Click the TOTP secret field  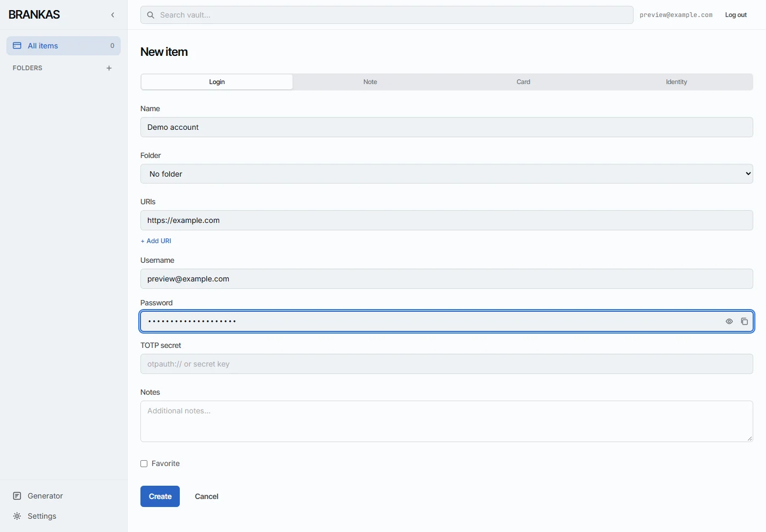(x=447, y=364)
